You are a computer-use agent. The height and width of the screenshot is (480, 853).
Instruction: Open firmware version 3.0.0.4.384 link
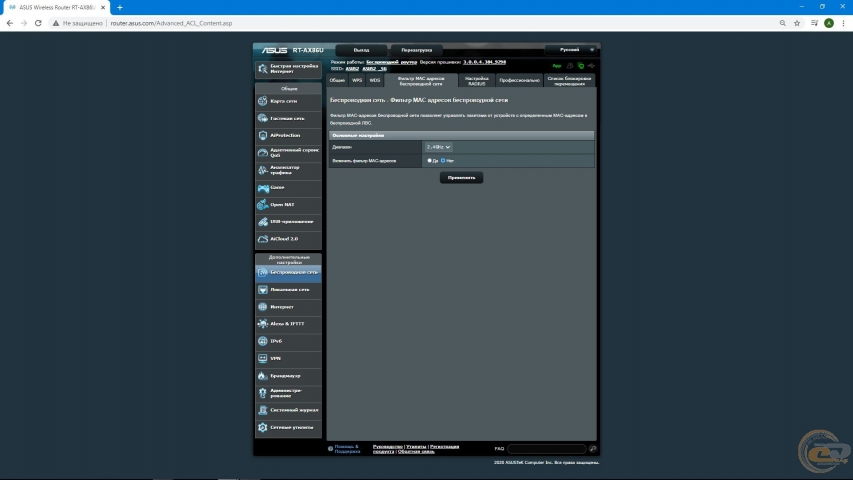pos(484,62)
